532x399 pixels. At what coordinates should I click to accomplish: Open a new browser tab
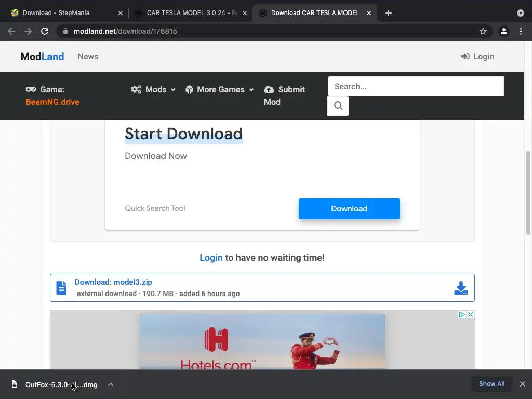tap(389, 13)
